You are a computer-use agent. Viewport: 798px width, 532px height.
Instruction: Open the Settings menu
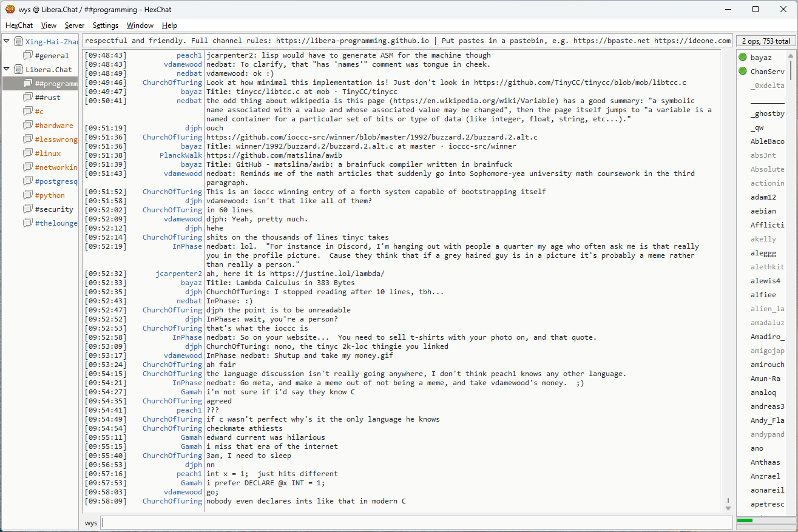[x=106, y=25]
